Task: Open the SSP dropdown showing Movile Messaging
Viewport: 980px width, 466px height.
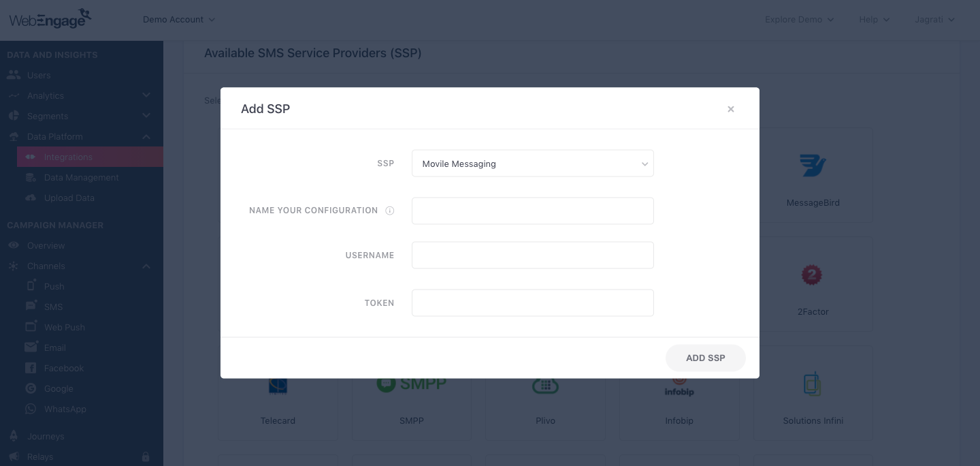Action: 533,164
